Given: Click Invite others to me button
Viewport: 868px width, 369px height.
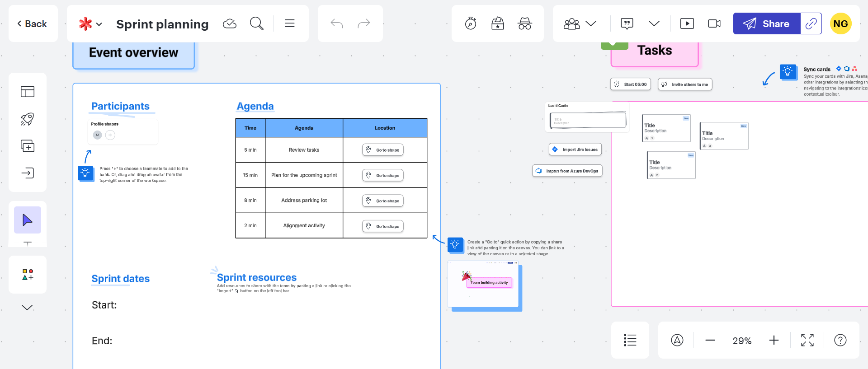Looking at the screenshot, I should coord(685,84).
